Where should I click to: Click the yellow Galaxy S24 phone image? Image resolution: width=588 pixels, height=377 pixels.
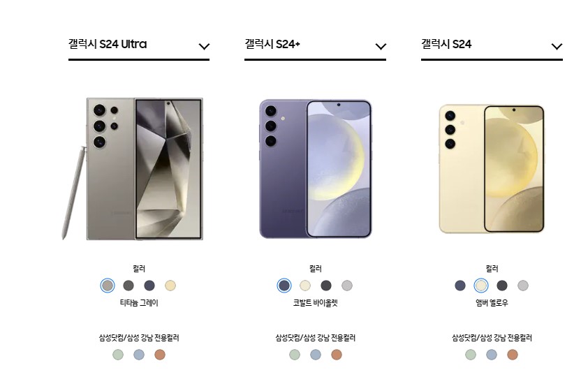coord(492,169)
